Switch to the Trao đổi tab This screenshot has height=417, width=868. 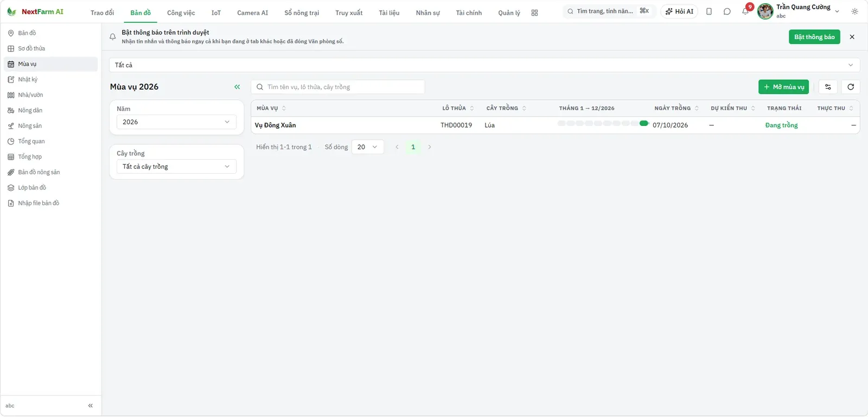[x=103, y=12]
